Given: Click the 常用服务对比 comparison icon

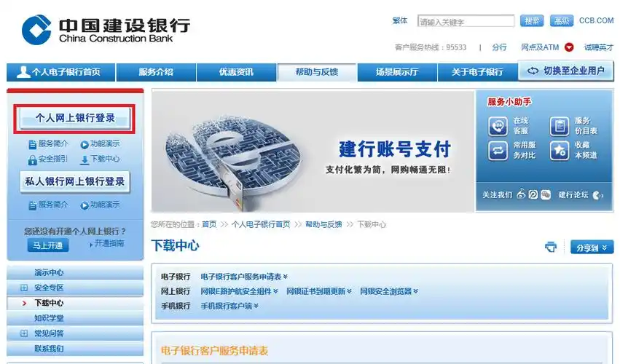Looking at the screenshot, I should coord(498,150).
